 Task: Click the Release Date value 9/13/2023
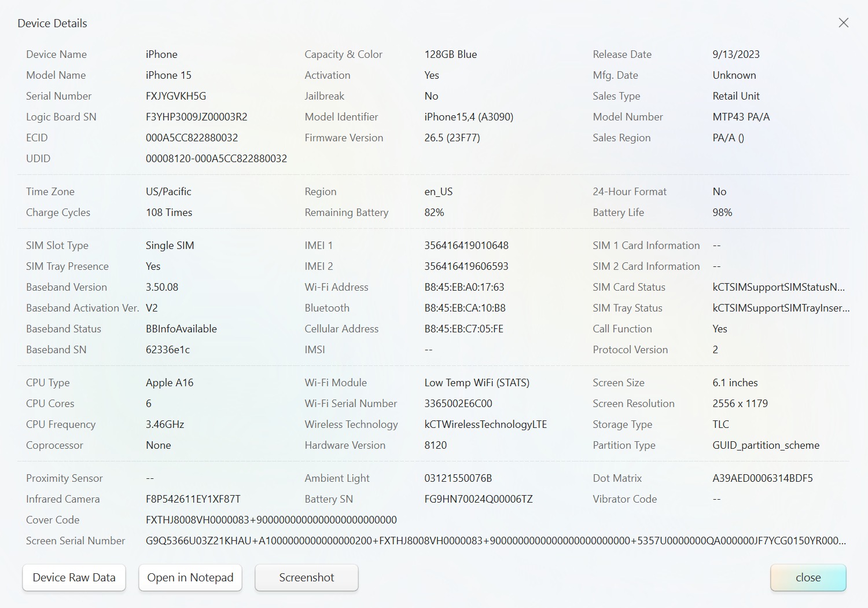736,54
